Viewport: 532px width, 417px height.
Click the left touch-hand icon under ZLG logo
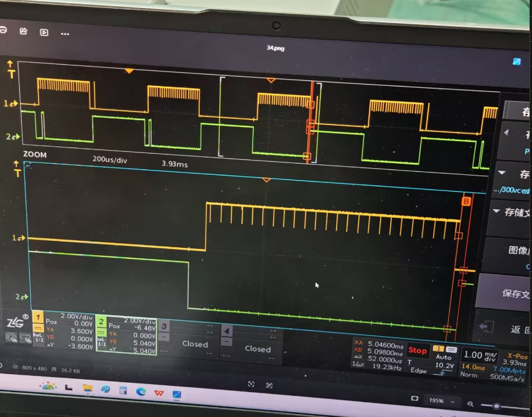tap(12, 337)
